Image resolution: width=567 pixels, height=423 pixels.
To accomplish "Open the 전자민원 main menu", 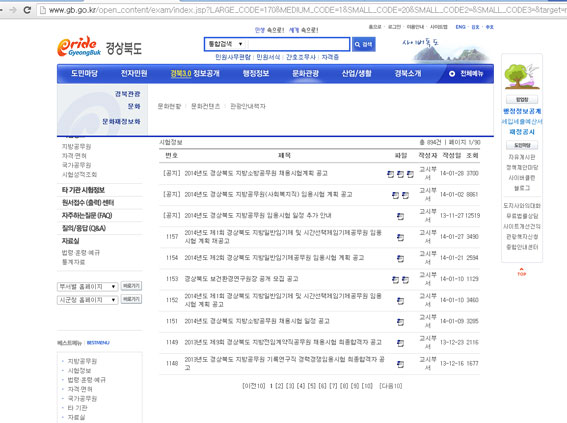I will pos(134,74).
